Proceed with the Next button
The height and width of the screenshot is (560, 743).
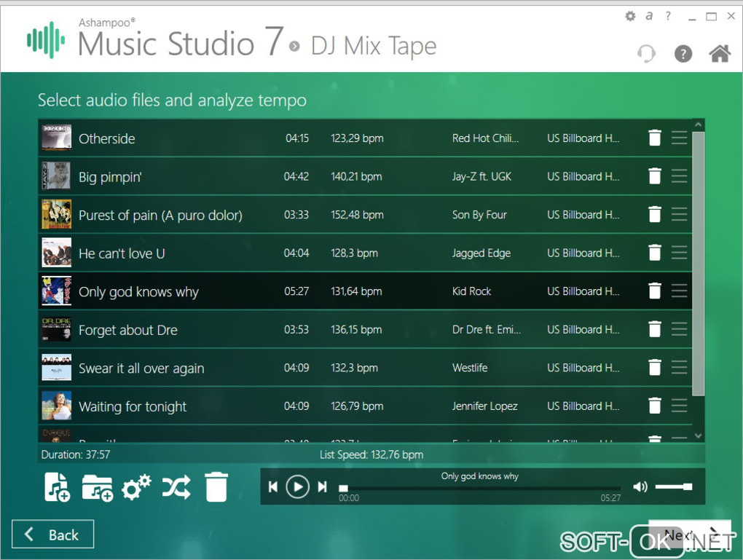coord(690,535)
